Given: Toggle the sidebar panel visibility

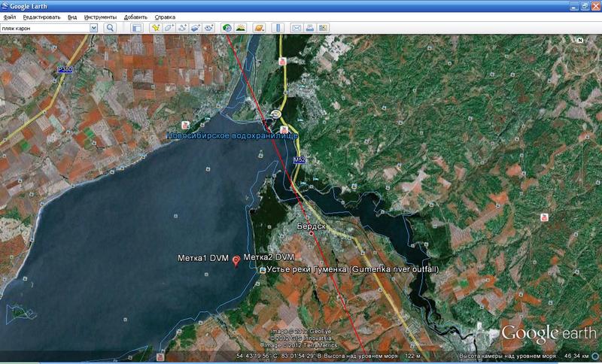Looking at the screenshot, I should (136, 28).
